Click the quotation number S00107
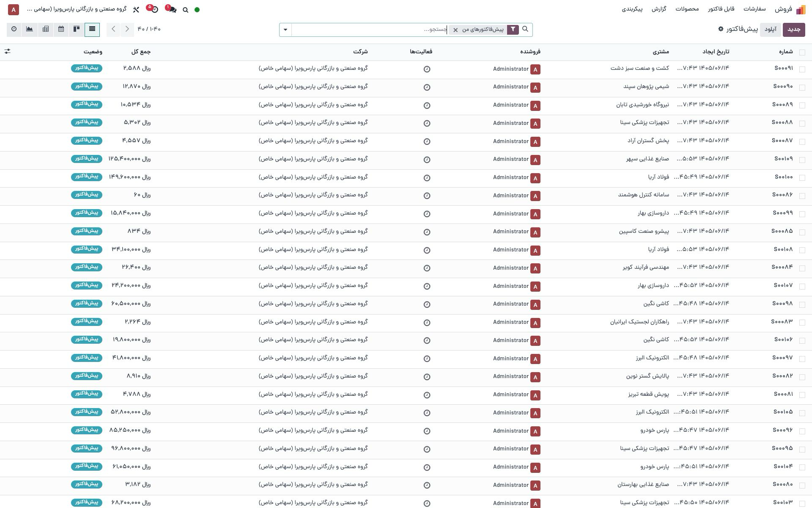This screenshot has width=812, height=508. (783, 285)
